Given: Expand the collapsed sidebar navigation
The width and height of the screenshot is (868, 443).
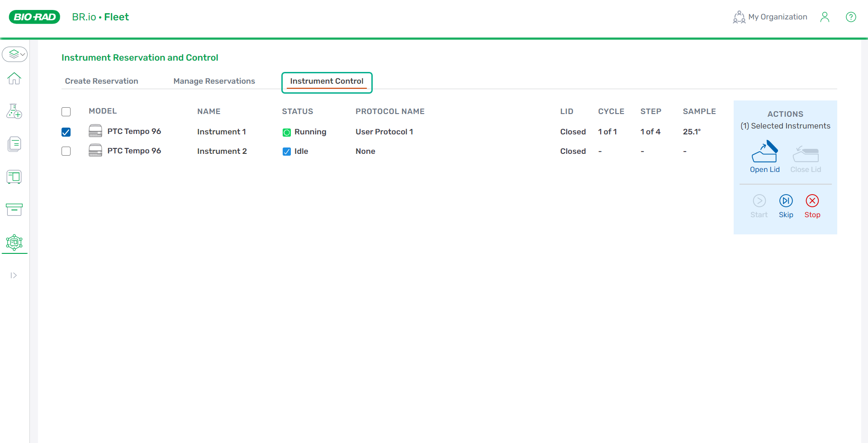Looking at the screenshot, I should pos(14,276).
